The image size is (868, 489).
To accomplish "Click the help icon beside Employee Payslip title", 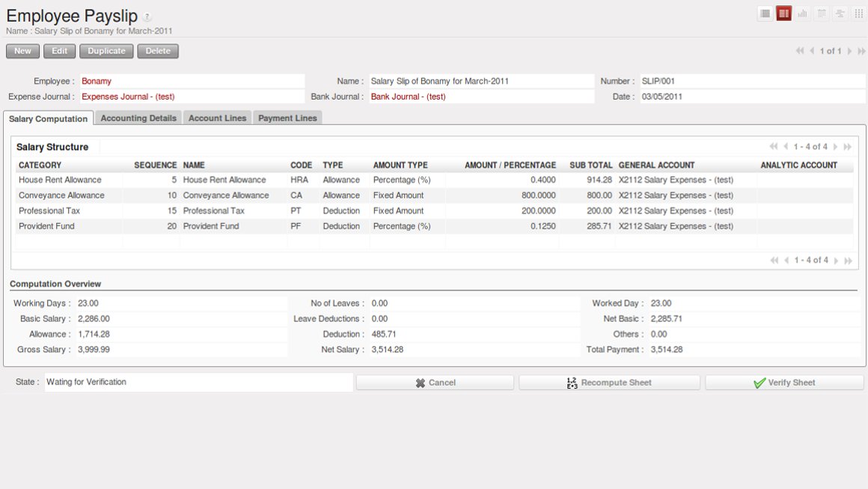I will [x=147, y=16].
